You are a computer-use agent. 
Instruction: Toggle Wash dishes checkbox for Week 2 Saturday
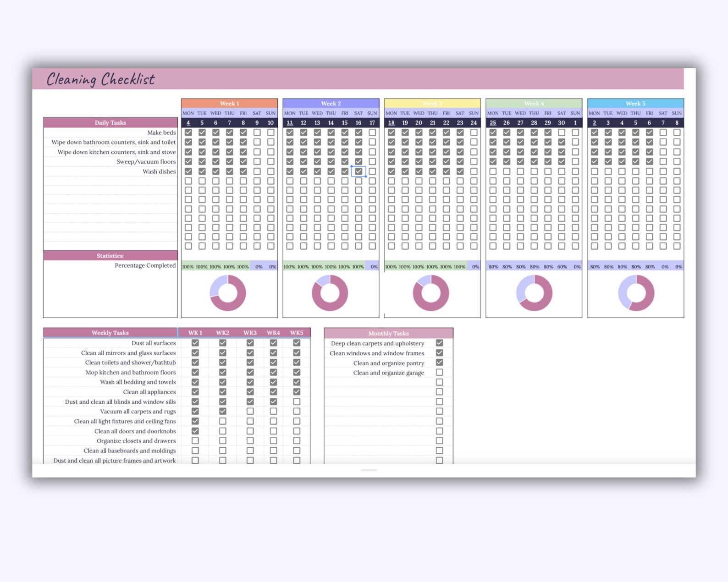358,171
